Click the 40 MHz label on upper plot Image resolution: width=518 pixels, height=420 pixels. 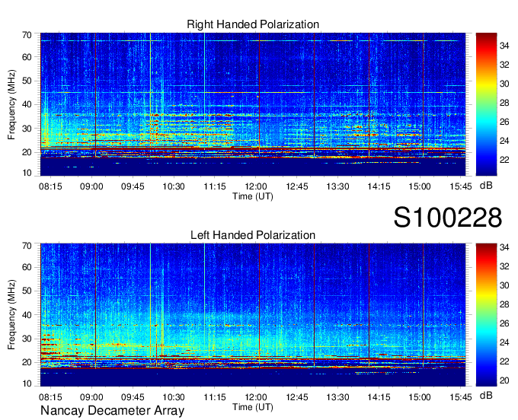[x=27, y=104]
